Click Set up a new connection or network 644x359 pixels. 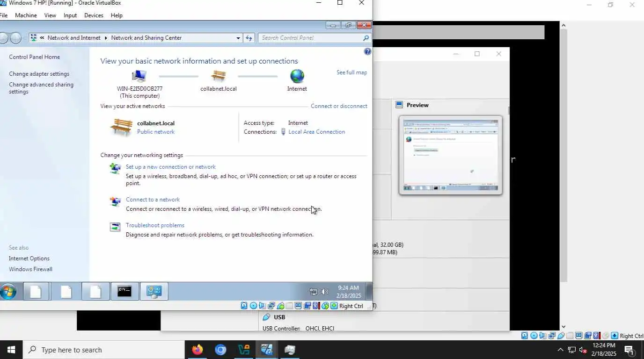171,167
